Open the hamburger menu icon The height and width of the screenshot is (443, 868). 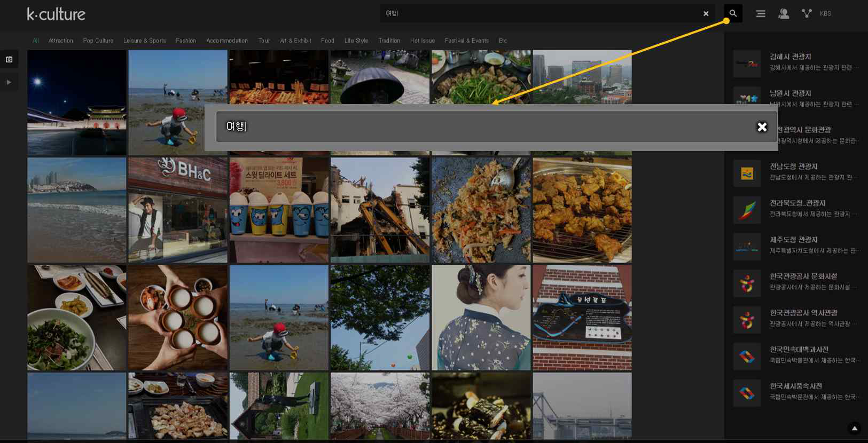point(761,14)
